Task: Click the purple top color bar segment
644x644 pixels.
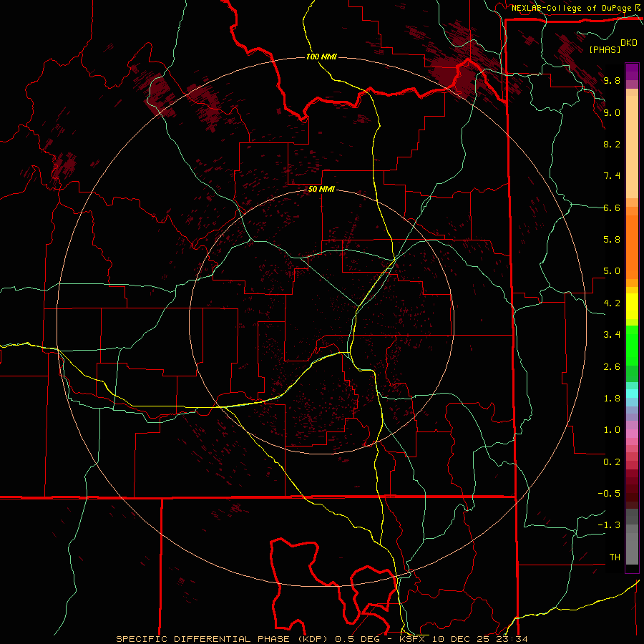Action: pos(632,72)
